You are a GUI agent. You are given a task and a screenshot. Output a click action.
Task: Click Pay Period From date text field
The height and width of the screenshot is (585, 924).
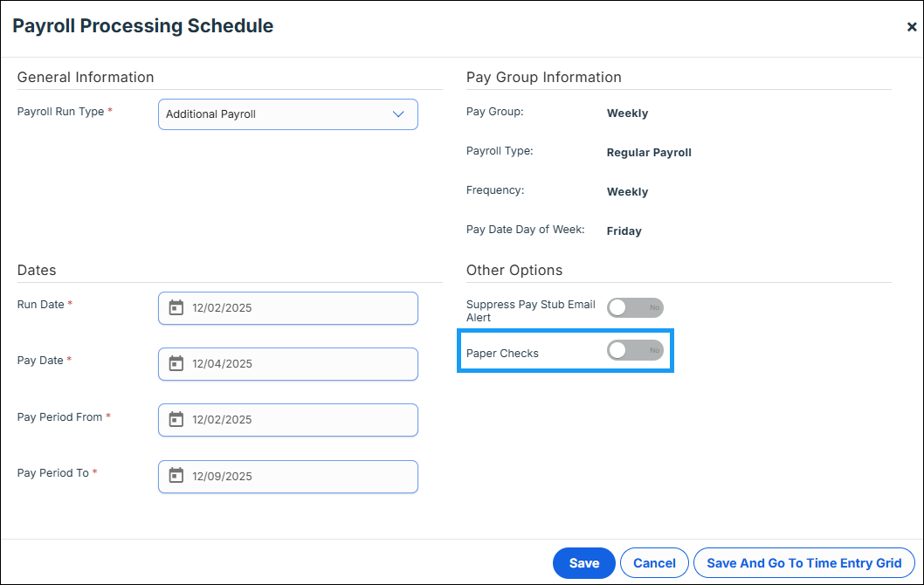297,420
